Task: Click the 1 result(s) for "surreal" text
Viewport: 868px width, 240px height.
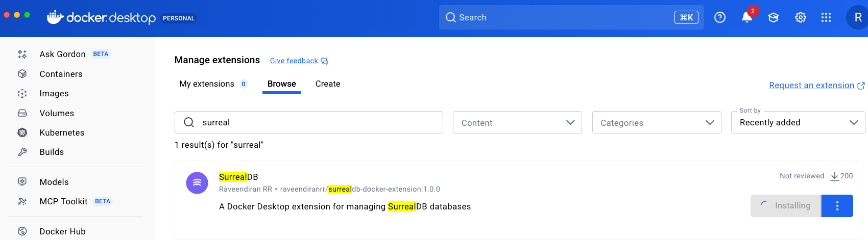Action: point(219,145)
